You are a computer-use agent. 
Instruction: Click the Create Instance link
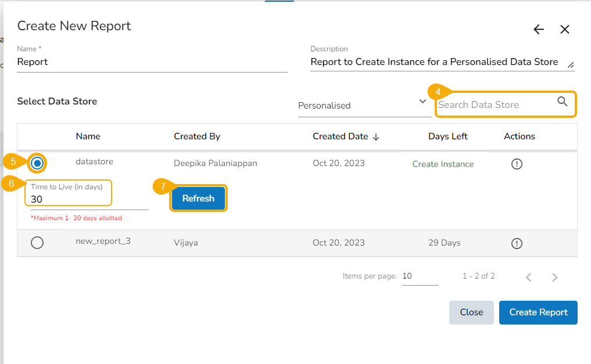click(443, 164)
